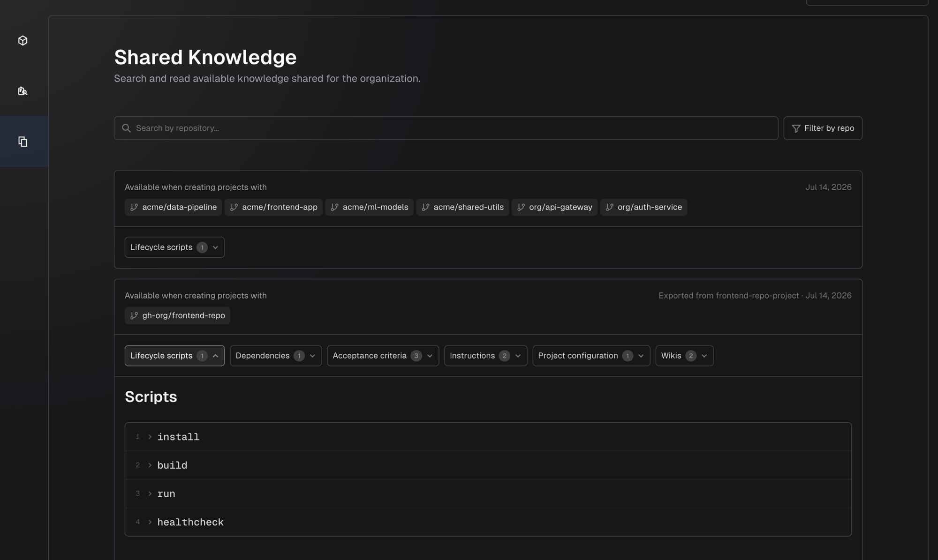Expand the Dependencies section
This screenshot has height=560, width=938.
point(276,356)
